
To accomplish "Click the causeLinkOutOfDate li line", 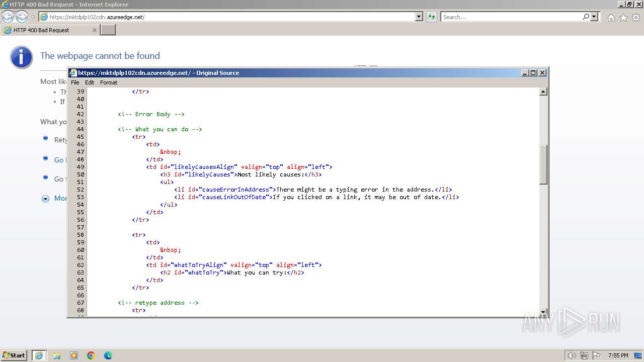I will tap(316, 197).
